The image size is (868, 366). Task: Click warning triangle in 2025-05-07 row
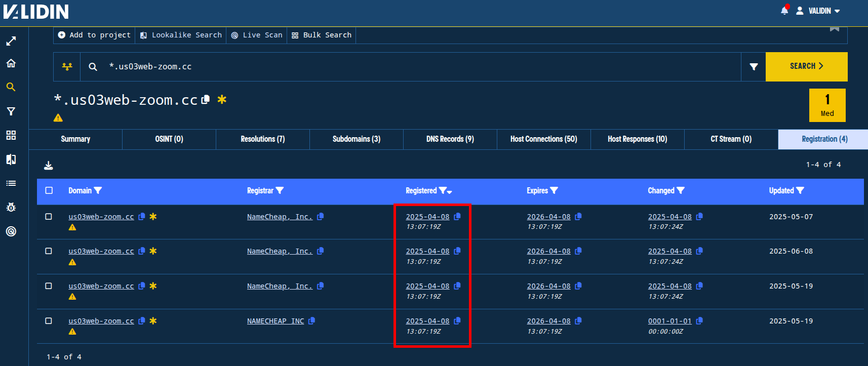click(x=72, y=227)
